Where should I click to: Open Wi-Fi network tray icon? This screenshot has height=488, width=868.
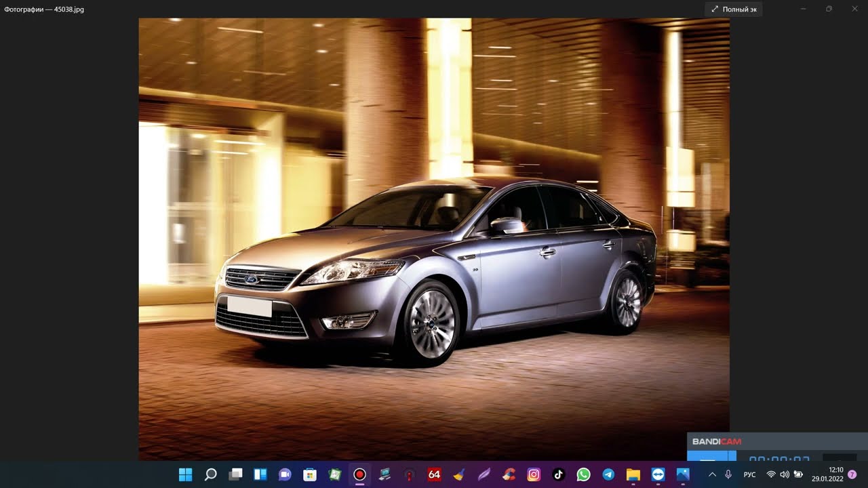[x=771, y=474]
